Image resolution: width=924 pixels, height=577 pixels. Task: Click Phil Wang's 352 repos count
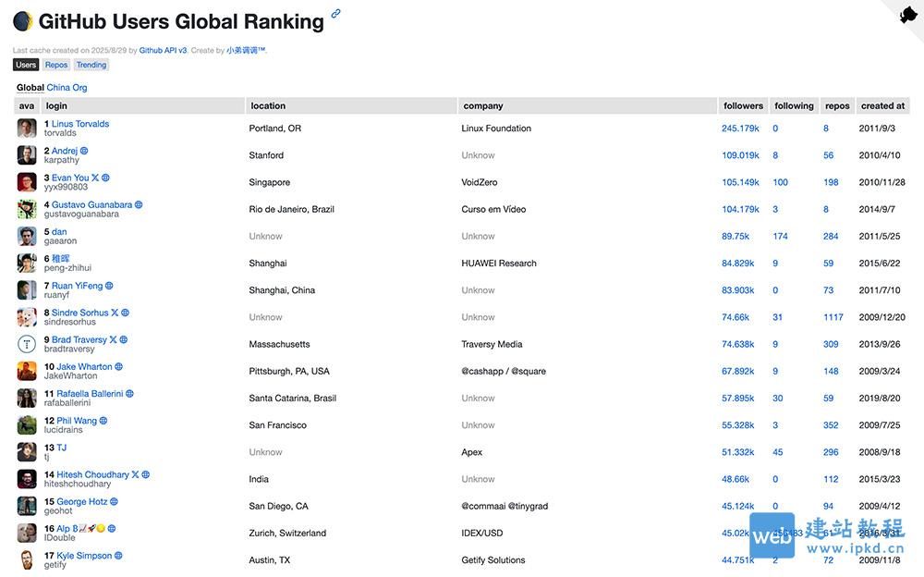[x=831, y=425]
